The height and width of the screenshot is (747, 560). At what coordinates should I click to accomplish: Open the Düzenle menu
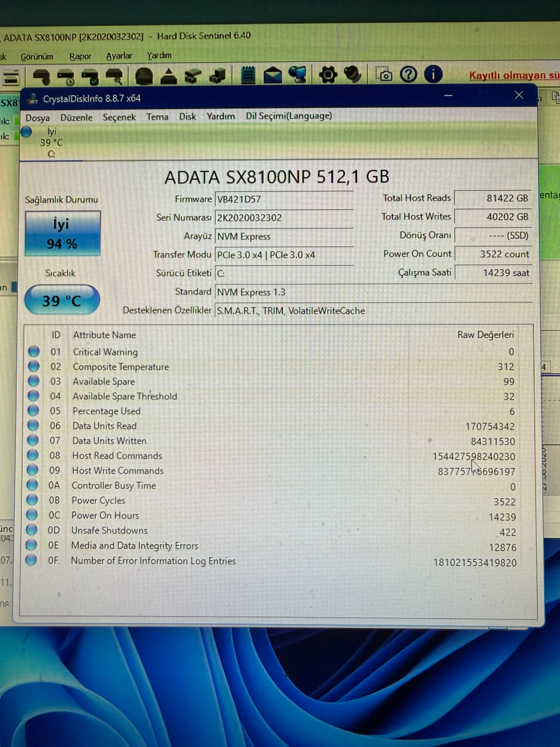76,118
